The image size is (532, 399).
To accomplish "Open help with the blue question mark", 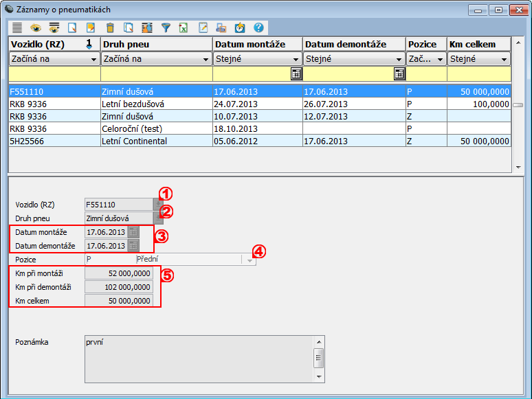I will coord(258,28).
